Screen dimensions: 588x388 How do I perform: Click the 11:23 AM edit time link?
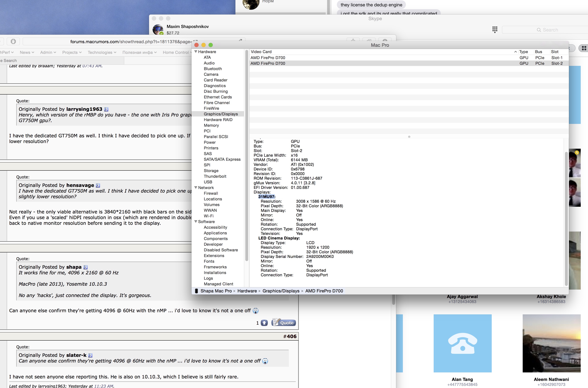pos(104,386)
